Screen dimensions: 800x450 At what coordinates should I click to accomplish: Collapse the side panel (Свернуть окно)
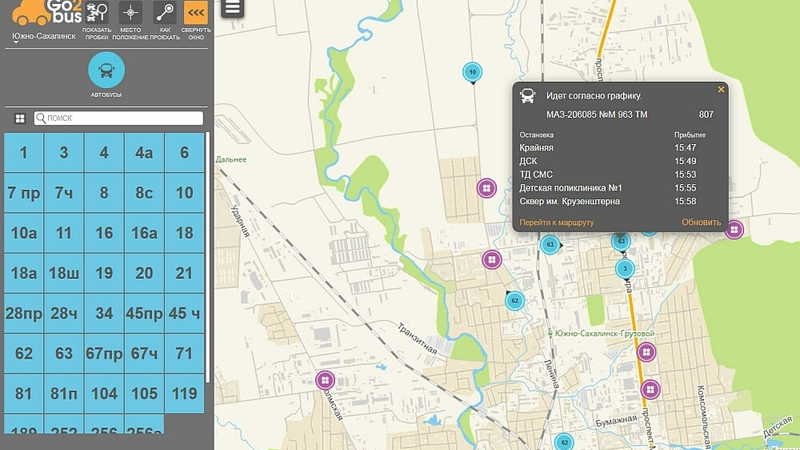click(x=197, y=13)
